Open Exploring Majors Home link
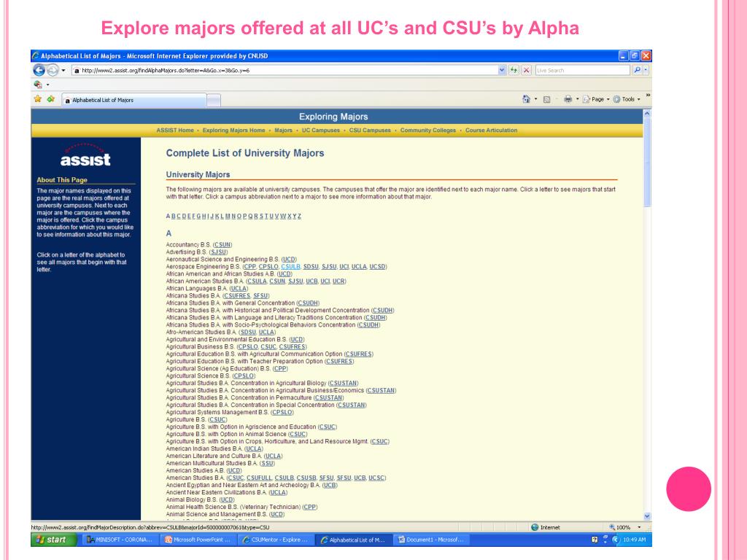This screenshot has height=560, width=747. [x=233, y=130]
